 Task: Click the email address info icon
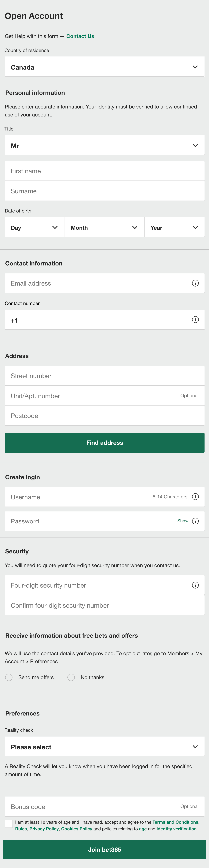coord(195,283)
